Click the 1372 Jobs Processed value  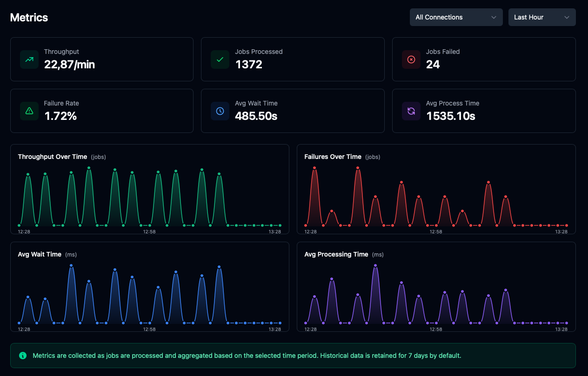[x=249, y=64]
